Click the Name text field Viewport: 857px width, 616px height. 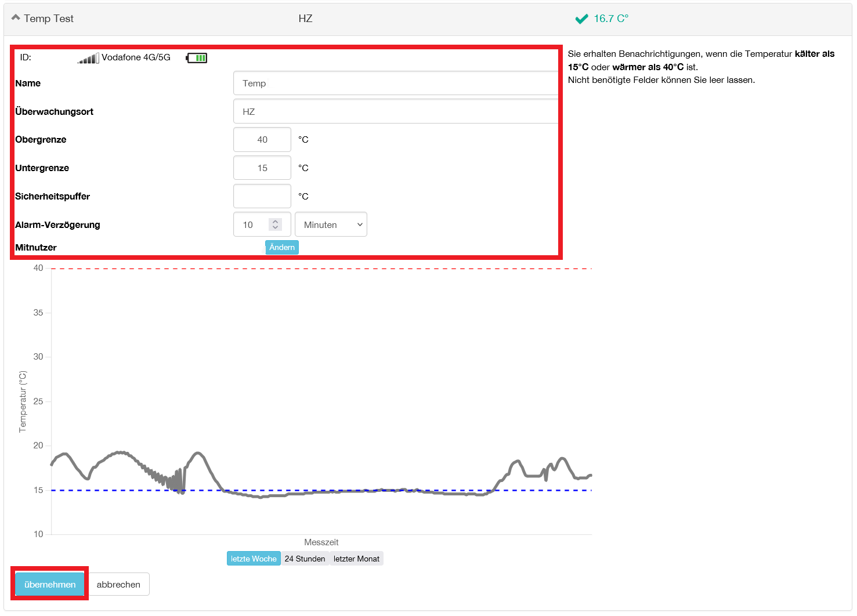(395, 84)
